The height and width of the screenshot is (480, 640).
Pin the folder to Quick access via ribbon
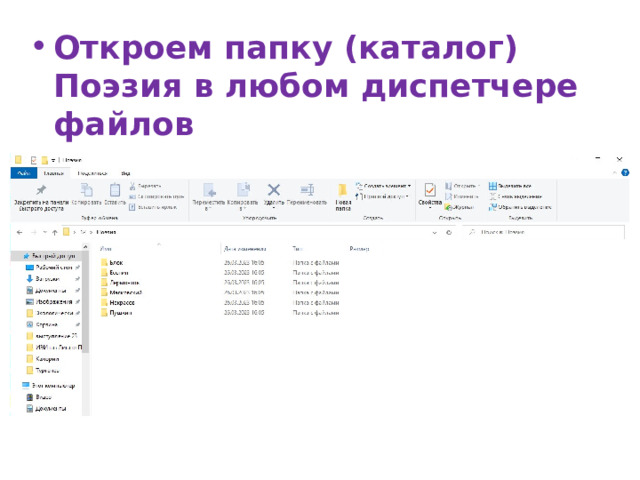point(39,198)
